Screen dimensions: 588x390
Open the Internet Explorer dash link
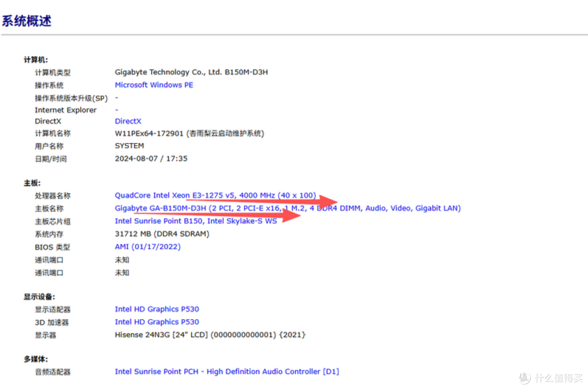[117, 110]
